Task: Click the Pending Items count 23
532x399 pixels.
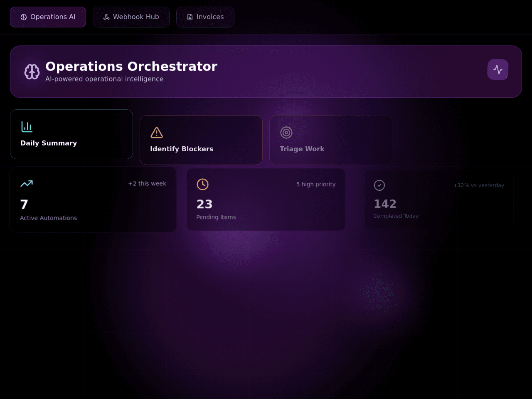Action: click(204, 204)
